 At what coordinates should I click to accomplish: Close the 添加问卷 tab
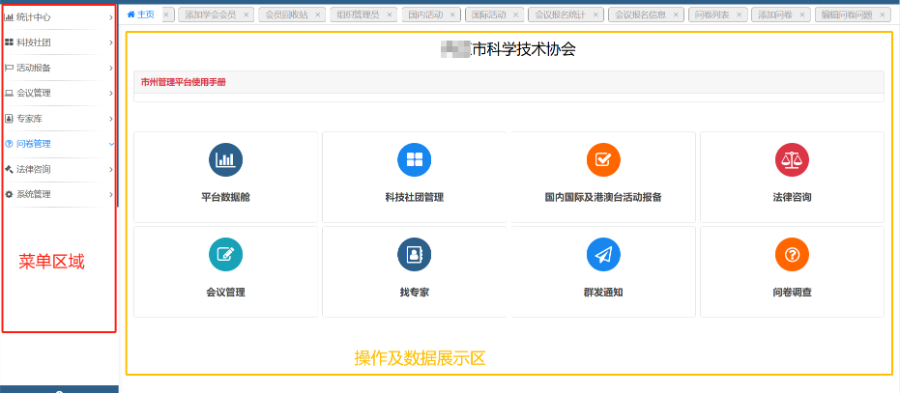click(802, 15)
